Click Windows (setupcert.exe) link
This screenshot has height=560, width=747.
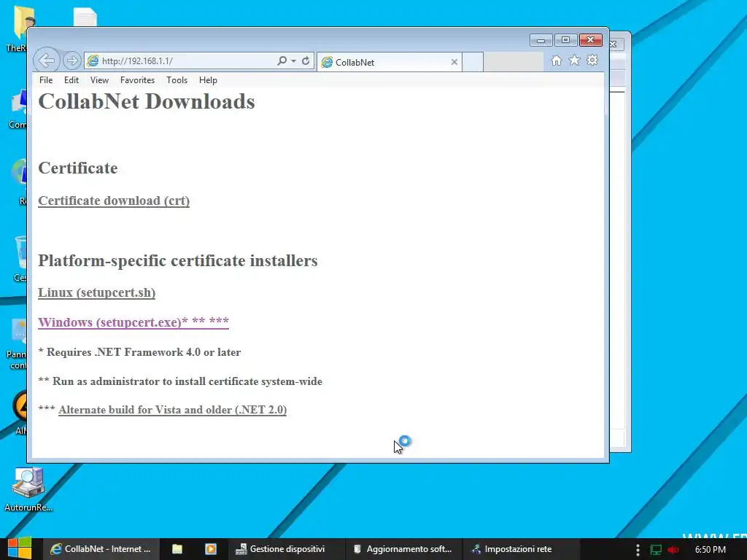pyautogui.click(x=133, y=322)
